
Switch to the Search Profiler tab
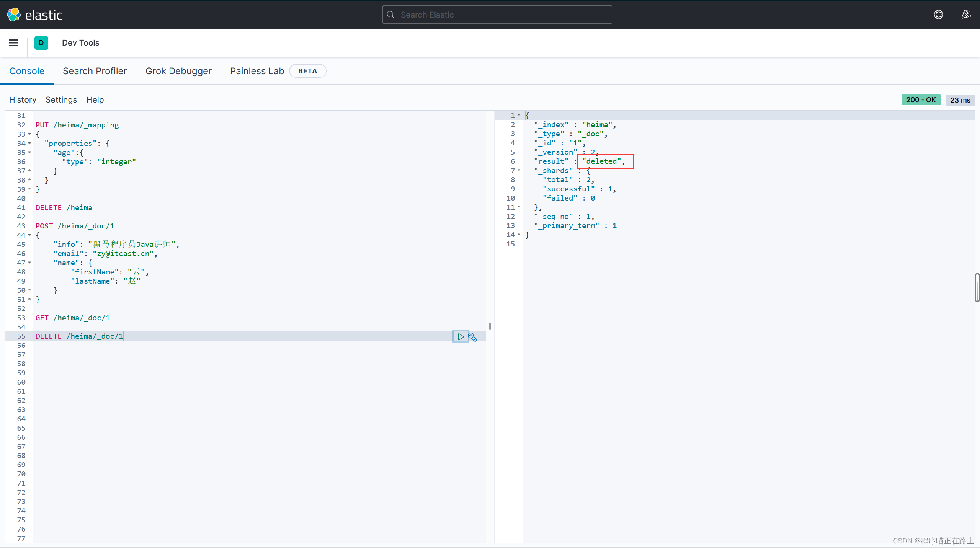pyautogui.click(x=95, y=71)
